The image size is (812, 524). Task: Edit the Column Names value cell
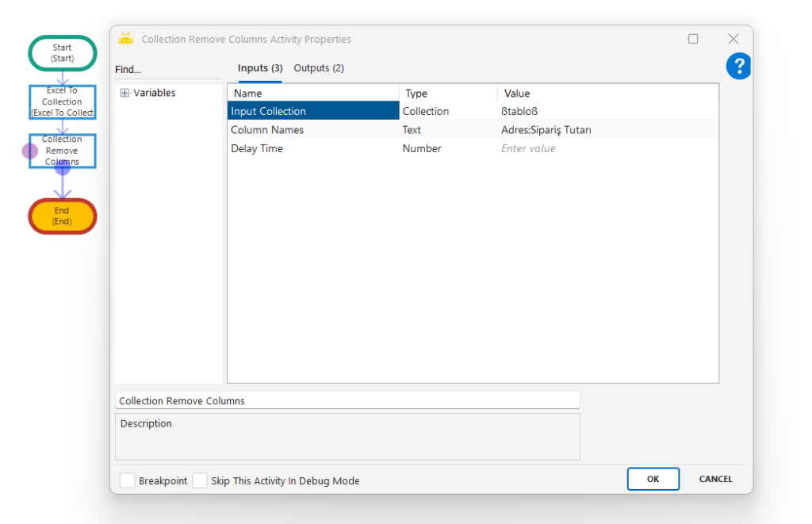pyautogui.click(x=607, y=130)
